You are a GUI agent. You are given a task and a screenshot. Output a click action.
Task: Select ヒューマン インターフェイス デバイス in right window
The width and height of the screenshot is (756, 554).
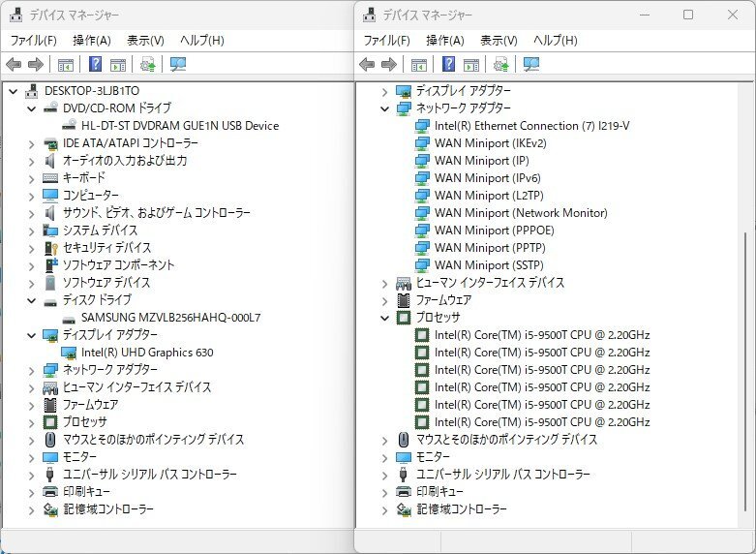[490, 282]
